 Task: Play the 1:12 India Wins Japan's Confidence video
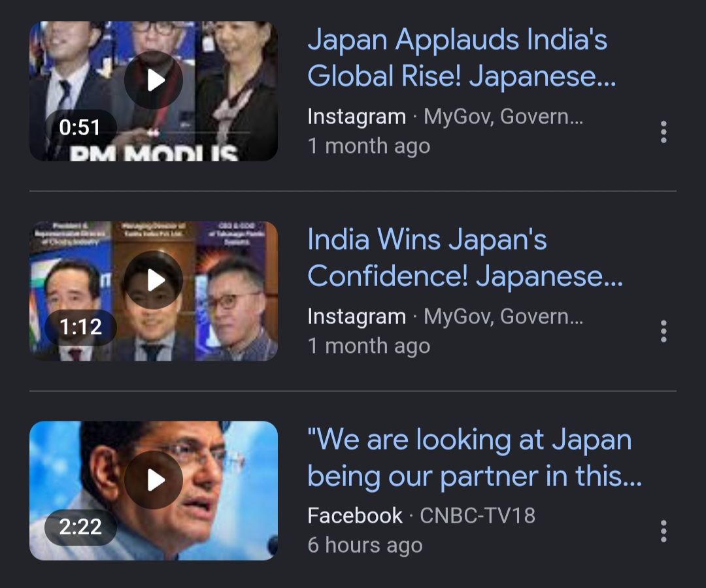pyautogui.click(x=154, y=280)
